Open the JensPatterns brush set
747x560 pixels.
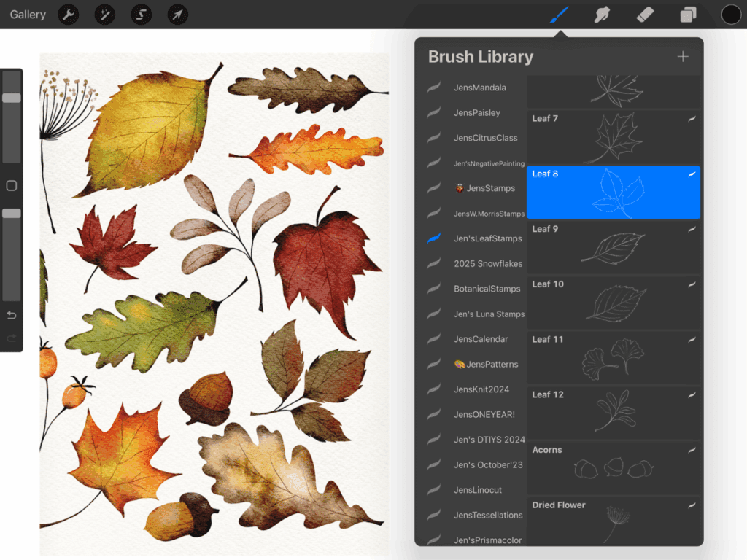(x=486, y=365)
